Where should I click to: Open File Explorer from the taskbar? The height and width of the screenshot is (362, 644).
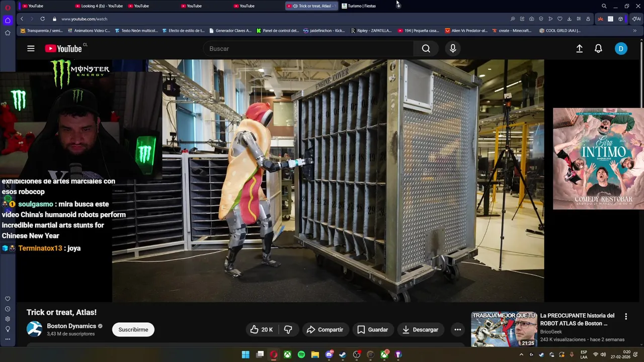315,354
